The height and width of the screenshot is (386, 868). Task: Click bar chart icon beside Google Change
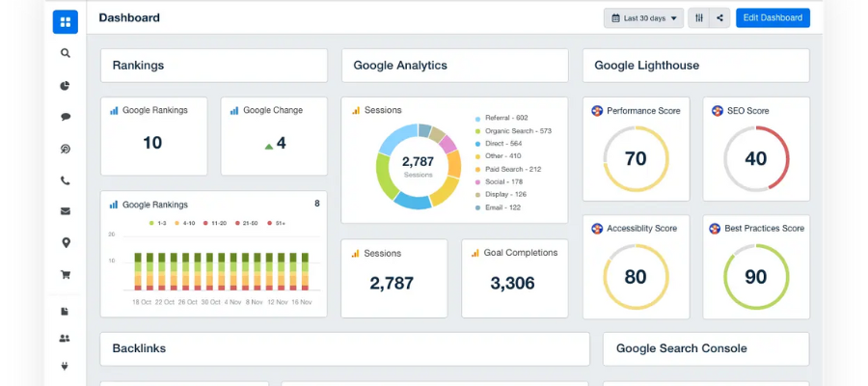pos(234,111)
